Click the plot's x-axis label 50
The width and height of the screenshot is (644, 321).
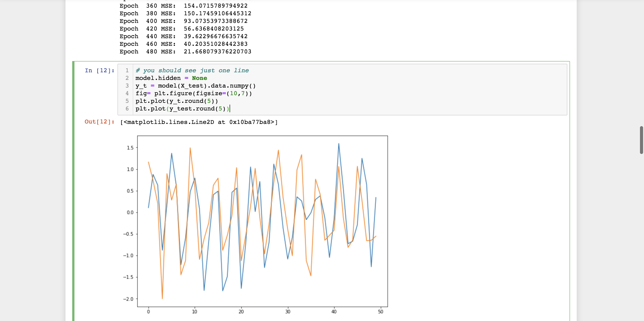(x=380, y=312)
